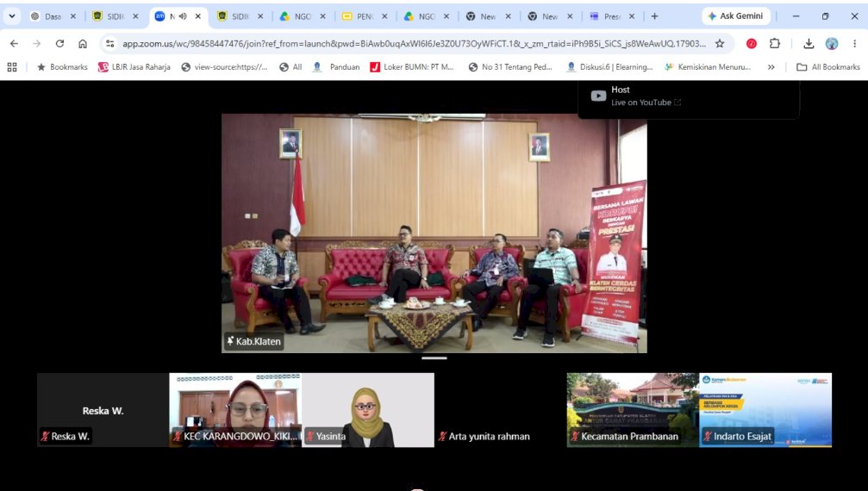This screenshot has height=491, width=868.
Task: Select the Reska W. participant tile
Action: point(103,410)
